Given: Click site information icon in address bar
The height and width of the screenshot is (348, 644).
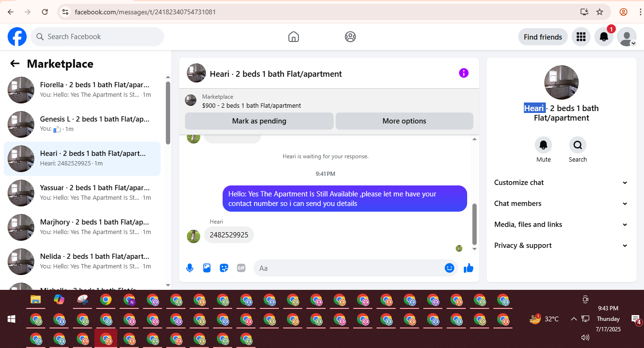Looking at the screenshot, I should tap(65, 12).
